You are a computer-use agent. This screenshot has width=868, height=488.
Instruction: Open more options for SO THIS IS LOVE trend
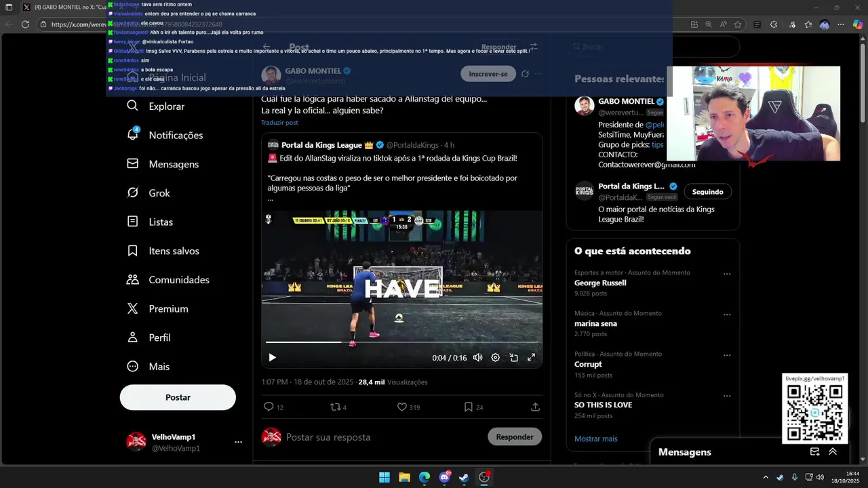coord(727,396)
